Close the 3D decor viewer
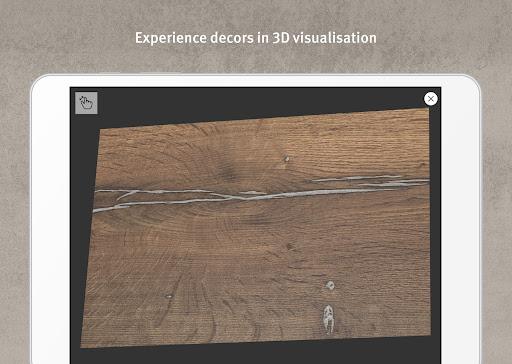This screenshot has width=512, height=364. (x=431, y=99)
